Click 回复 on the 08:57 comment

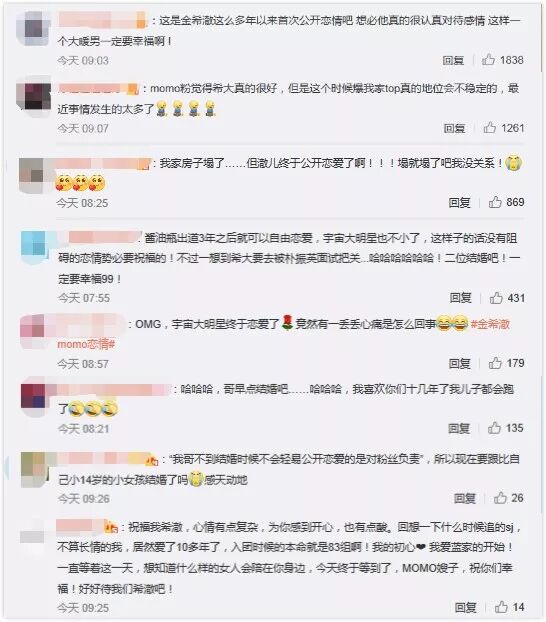coord(459,363)
